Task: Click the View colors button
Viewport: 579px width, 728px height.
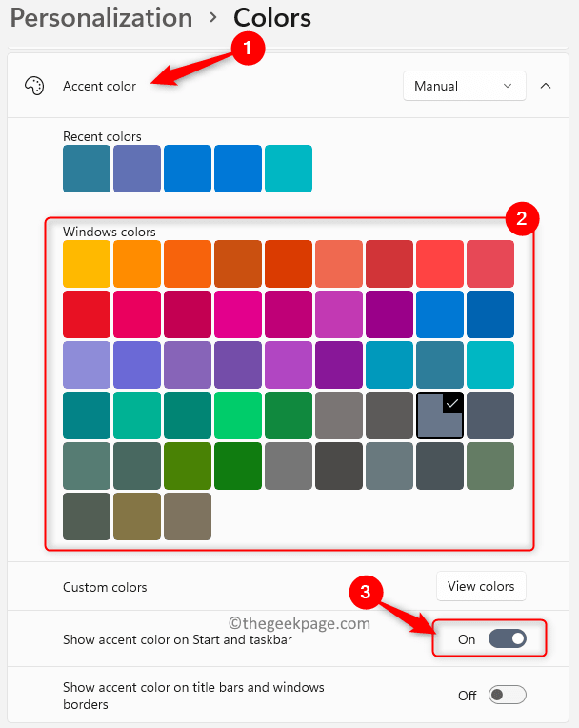Action: point(481,586)
